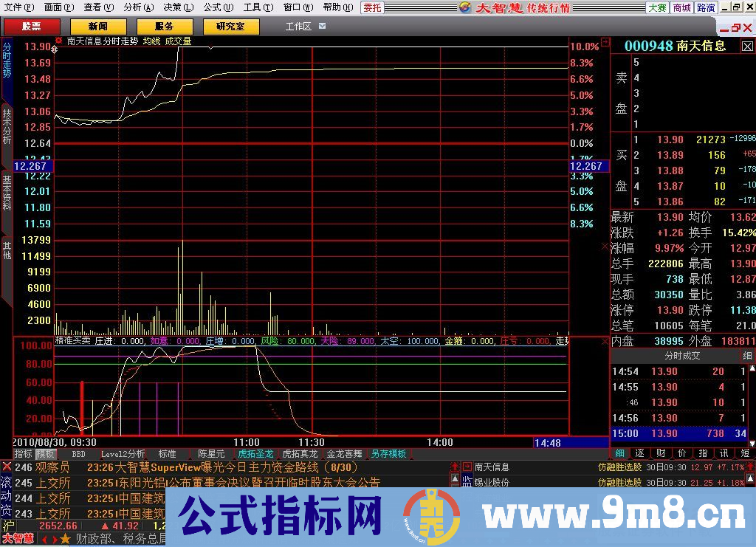Open the 分析 menu dropdown
The height and width of the screenshot is (547, 756).
click(x=138, y=7)
